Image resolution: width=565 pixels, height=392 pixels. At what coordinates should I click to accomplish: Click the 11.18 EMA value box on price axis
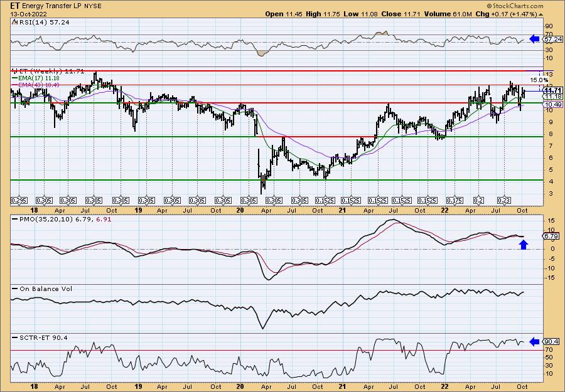pyautogui.click(x=553, y=97)
